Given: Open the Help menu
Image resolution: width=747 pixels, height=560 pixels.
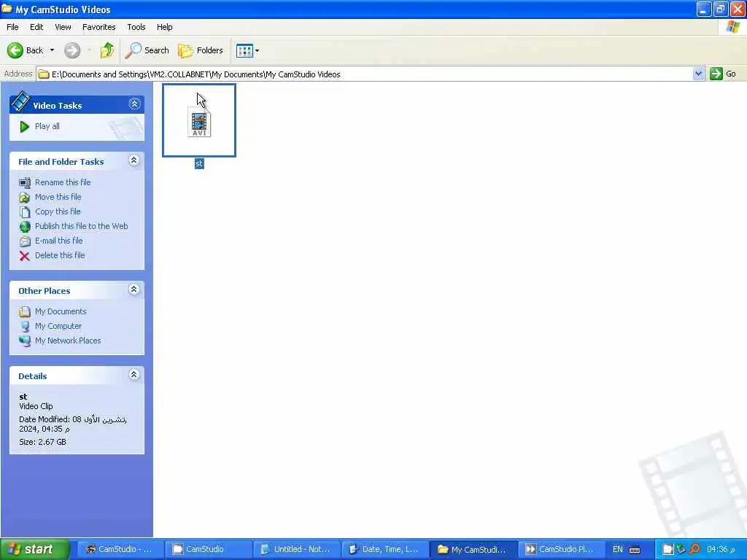Looking at the screenshot, I should point(165,27).
